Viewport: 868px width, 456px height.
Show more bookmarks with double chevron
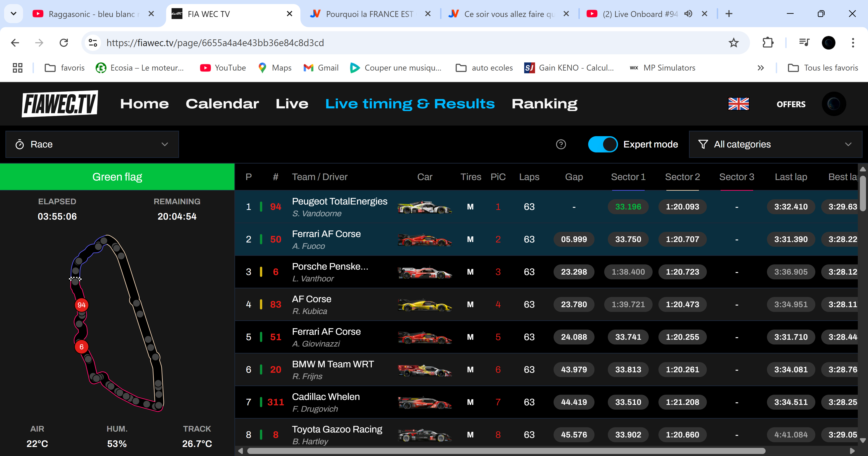click(760, 68)
